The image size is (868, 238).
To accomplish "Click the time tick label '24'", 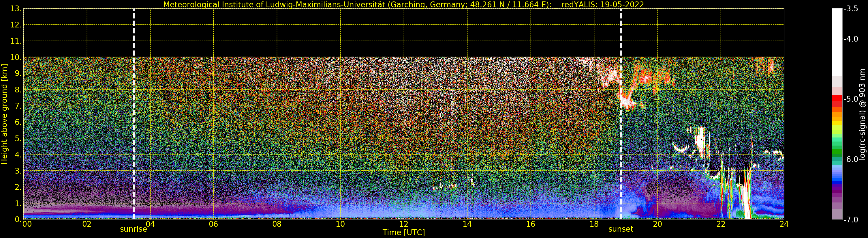I will click(784, 224).
